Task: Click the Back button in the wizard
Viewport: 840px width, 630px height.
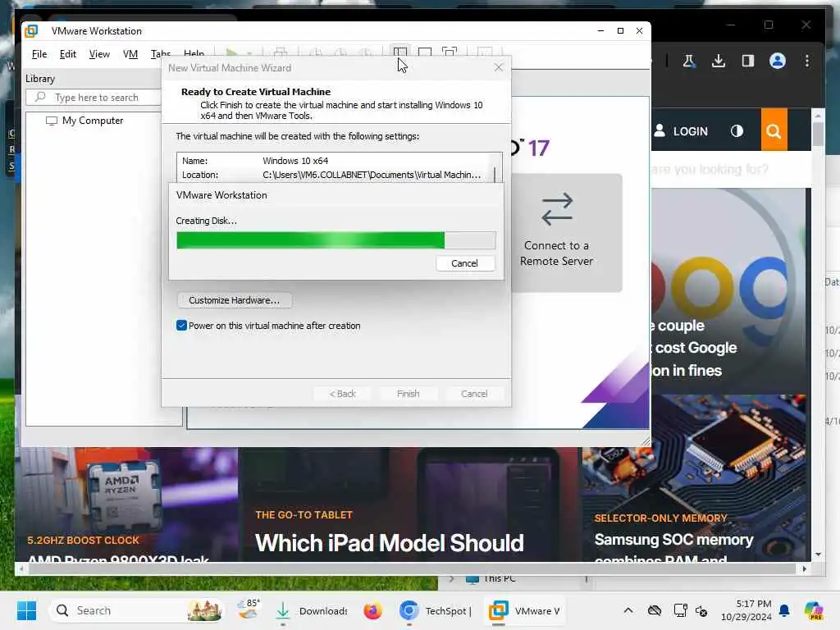Action: (x=342, y=393)
